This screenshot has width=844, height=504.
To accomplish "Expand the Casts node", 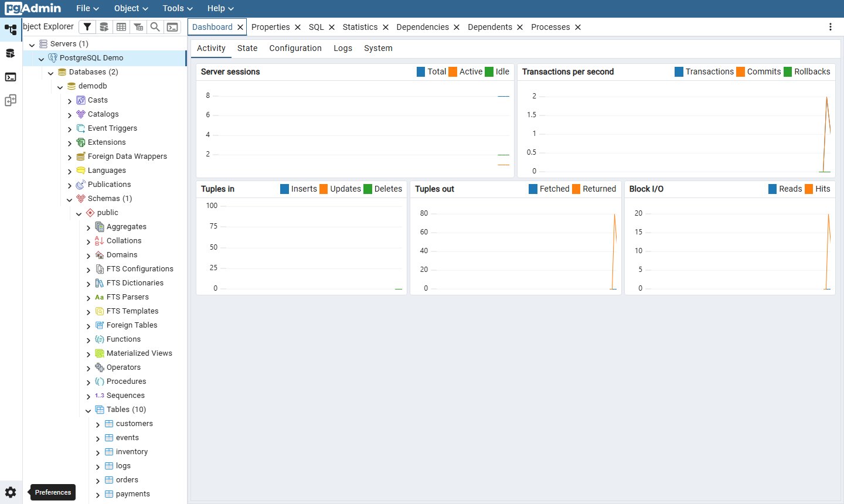I will [x=69, y=101].
